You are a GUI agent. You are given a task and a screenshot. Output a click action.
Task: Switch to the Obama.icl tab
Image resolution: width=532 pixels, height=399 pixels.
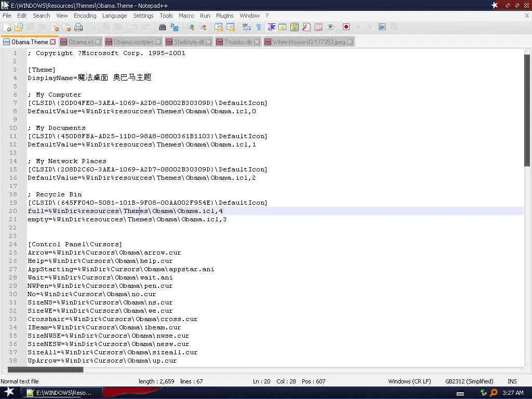pos(81,42)
